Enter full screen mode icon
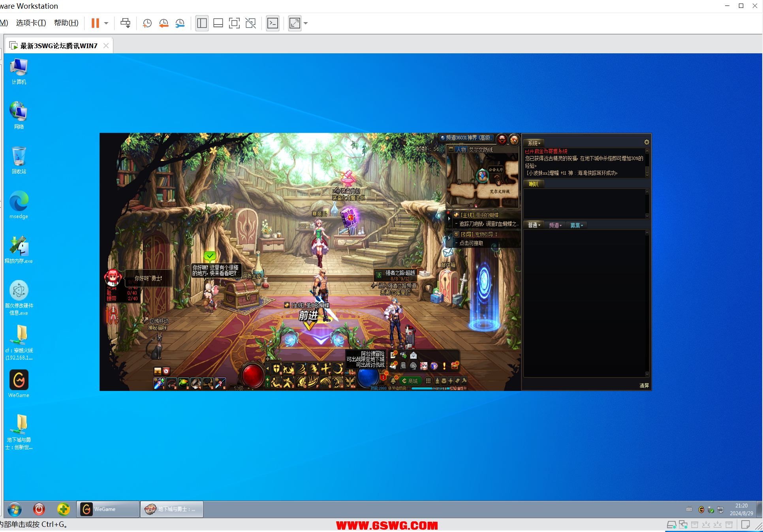The height and width of the screenshot is (532, 763). point(234,23)
